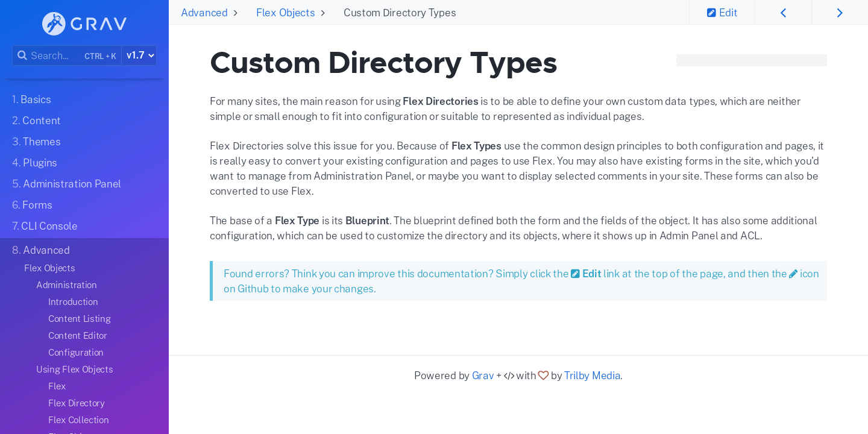Click the heart icon in the footer
The width and height of the screenshot is (868, 434).
tap(543, 375)
